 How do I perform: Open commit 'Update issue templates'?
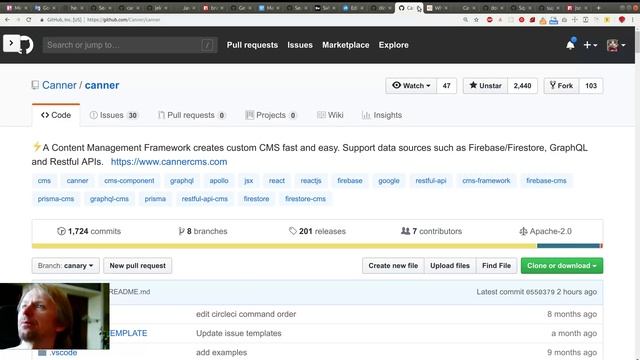tap(239, 333)
